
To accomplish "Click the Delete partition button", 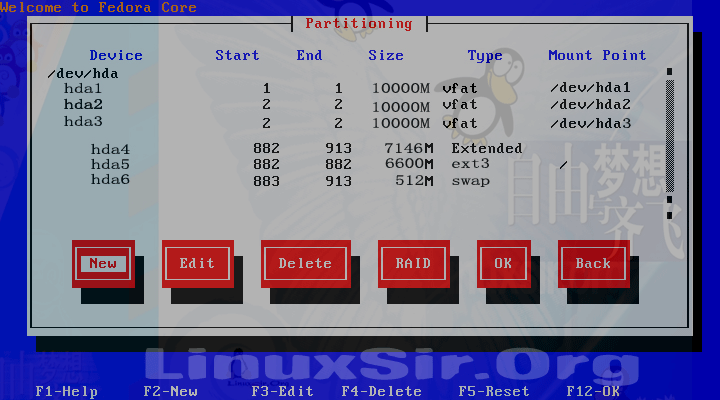I will [x=305, y=264].
